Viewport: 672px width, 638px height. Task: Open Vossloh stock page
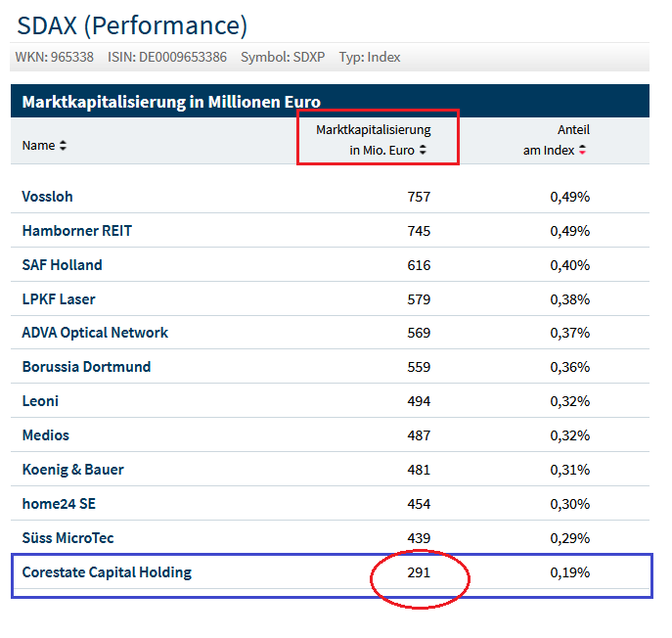click(47, 197)
